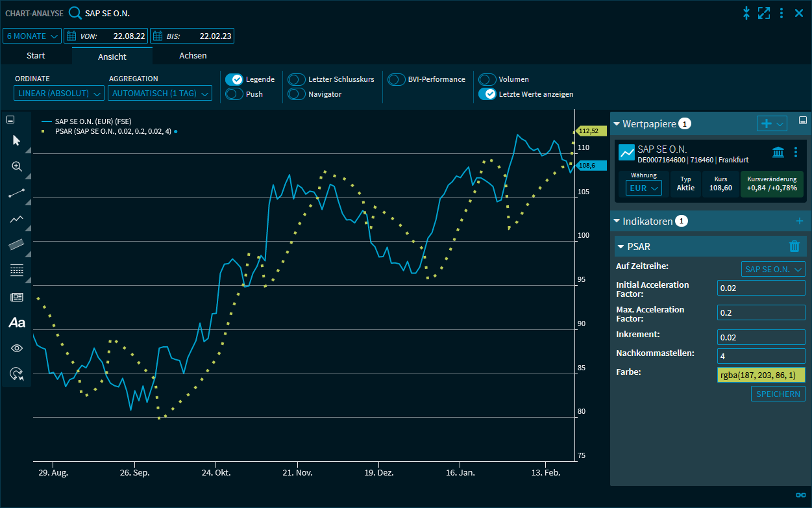Open search for security magnifier icon
This screenshot has width=812, height=508.
76,13
